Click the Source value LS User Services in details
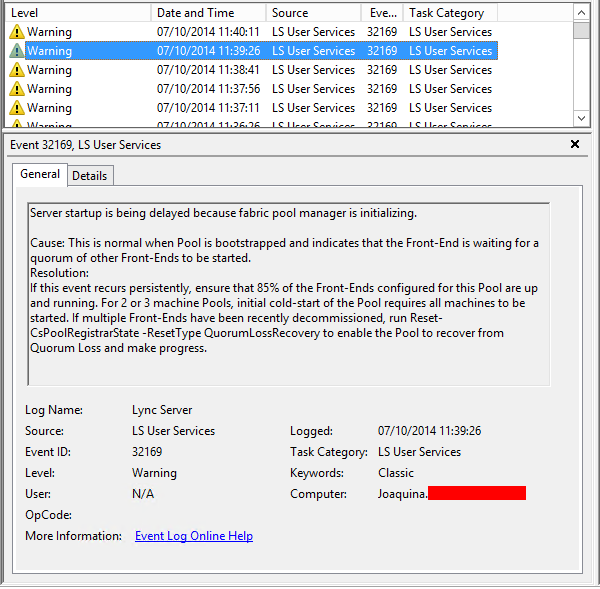600x589 pixels. pyautogui.click(x=173, y=431)
